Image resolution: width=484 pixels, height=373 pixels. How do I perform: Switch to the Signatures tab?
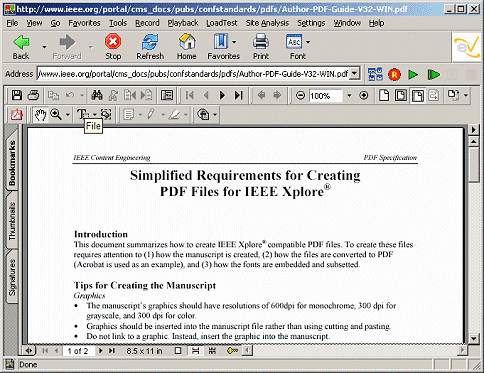pos(12,277)
